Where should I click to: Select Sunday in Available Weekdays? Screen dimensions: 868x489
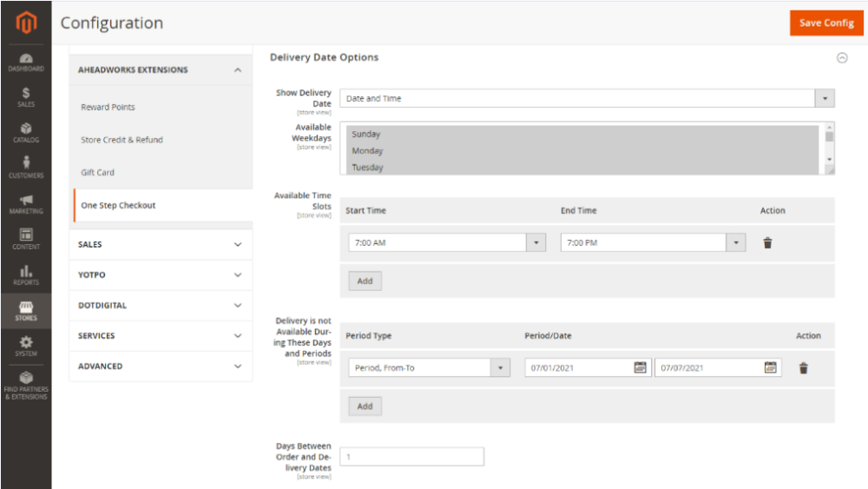[582, 134]
